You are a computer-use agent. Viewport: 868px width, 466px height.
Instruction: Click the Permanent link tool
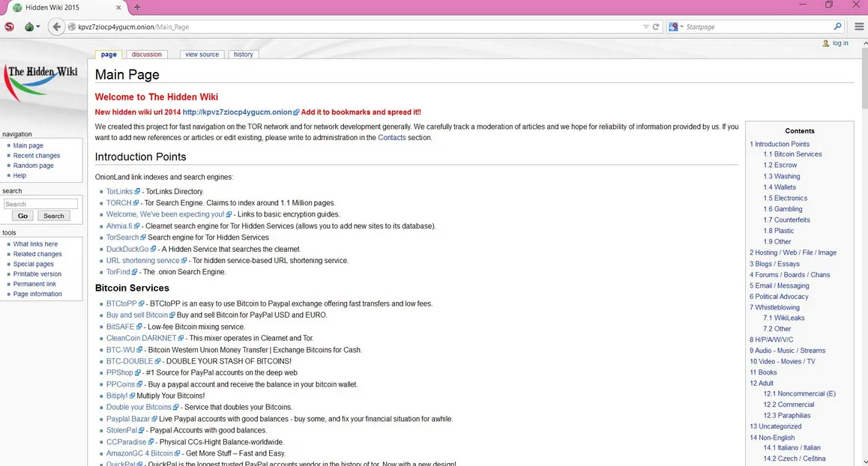pyautogui.click(x=34, y=284)
